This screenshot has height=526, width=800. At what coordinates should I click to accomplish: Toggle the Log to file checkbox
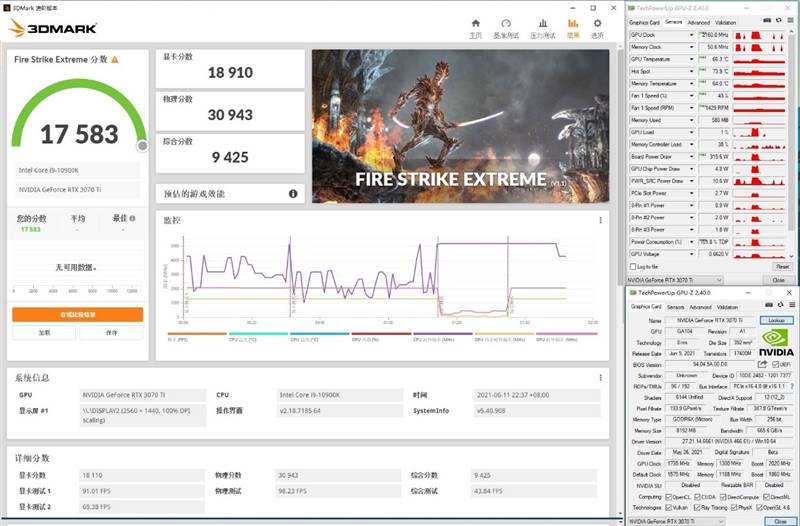(633, 266)
